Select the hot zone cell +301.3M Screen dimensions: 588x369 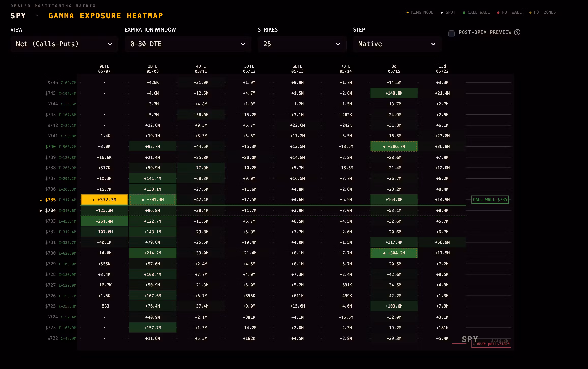153,200
